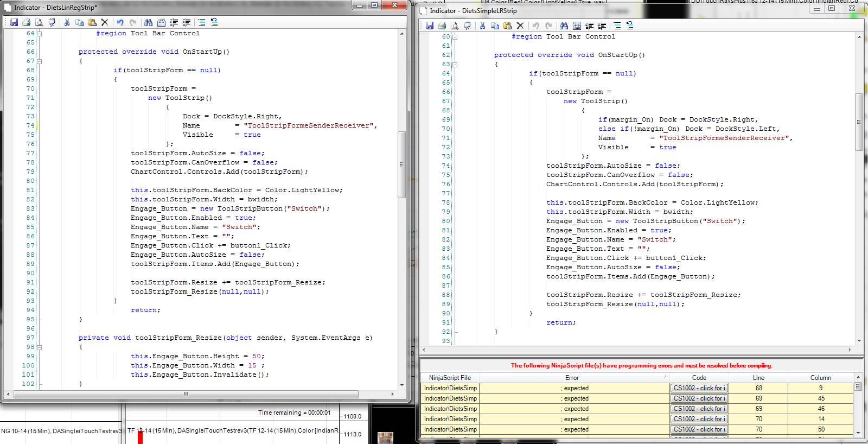Click Copy icon in DietsLinRegStrip toolbar
Screen dimensions: 868x444
(x=79, y=22)
